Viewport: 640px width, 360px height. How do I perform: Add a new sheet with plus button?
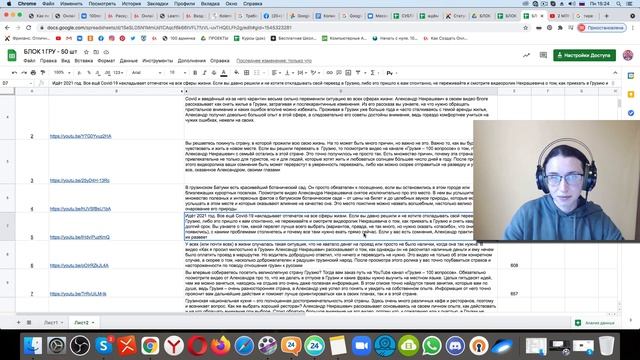tap(18, 322)
